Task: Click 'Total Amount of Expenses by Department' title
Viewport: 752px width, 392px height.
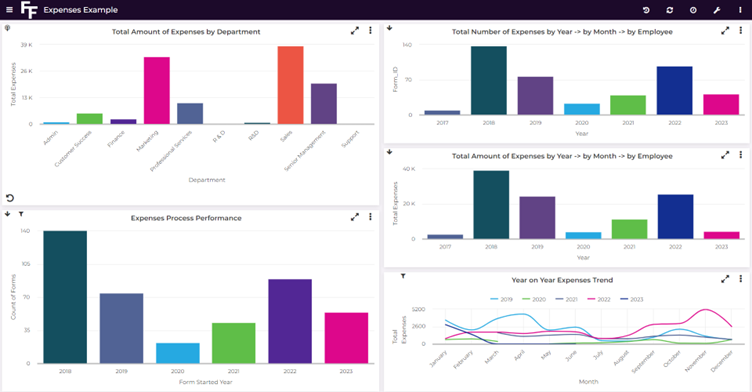Action: tap(186, 32)
